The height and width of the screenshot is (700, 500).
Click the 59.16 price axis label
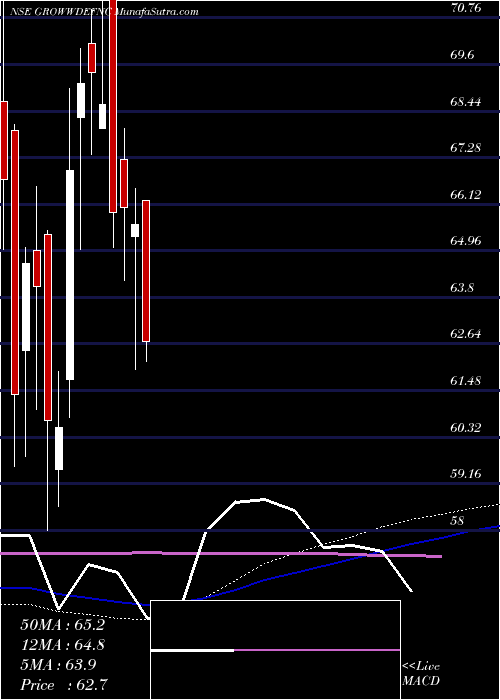[466, 474]
